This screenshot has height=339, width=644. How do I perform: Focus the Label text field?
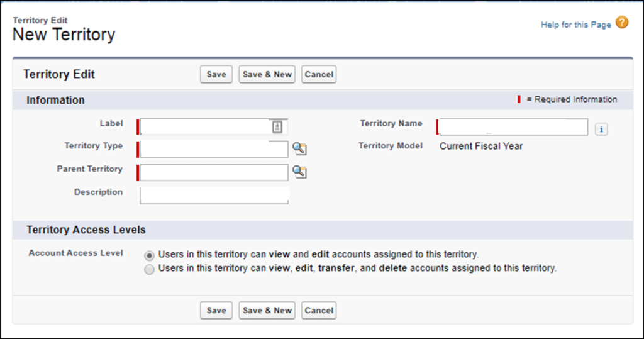pos(204,127)
